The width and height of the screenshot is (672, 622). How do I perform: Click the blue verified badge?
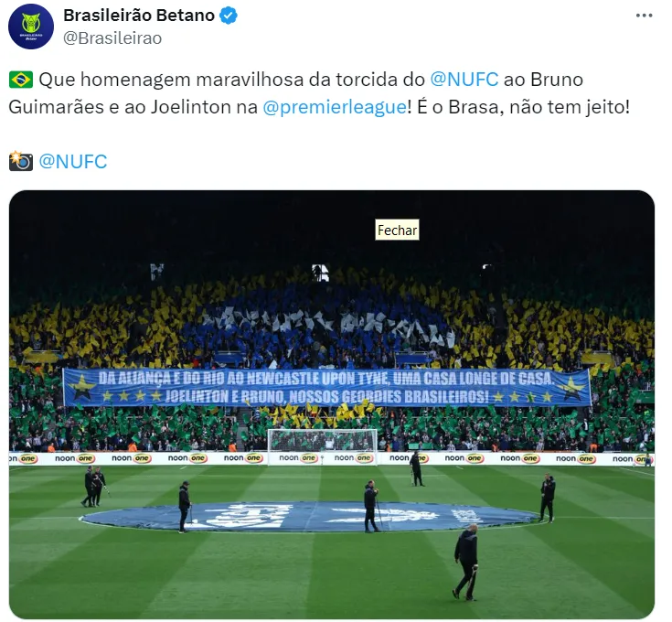(228, 16)
